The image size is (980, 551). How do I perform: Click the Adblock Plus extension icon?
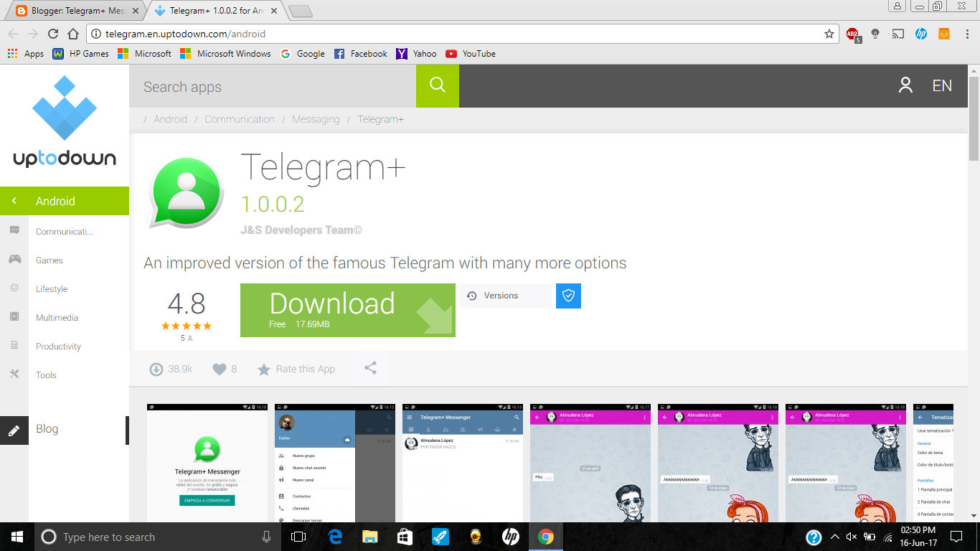click(x=852, y=34)
